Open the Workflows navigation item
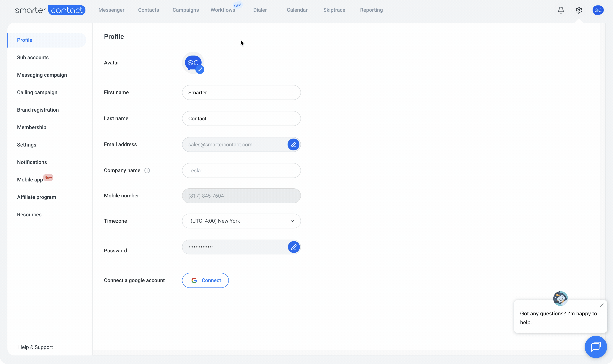 coord(223,10)
